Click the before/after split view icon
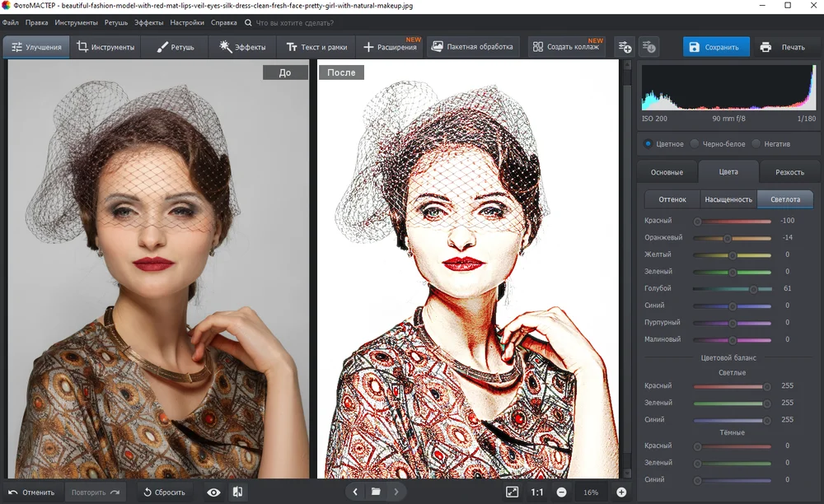Screen dimensions: 824x504 238,492
